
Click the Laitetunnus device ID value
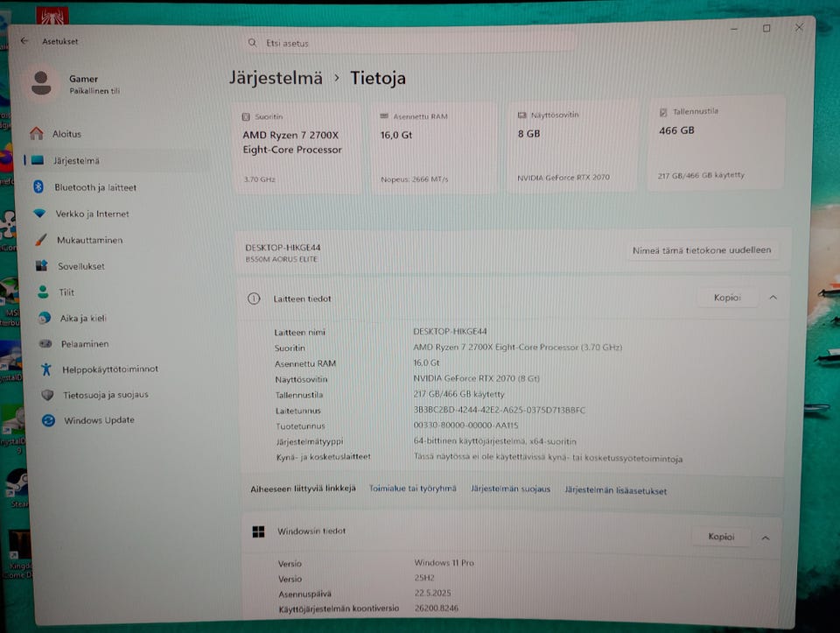(x=500, y=410)
